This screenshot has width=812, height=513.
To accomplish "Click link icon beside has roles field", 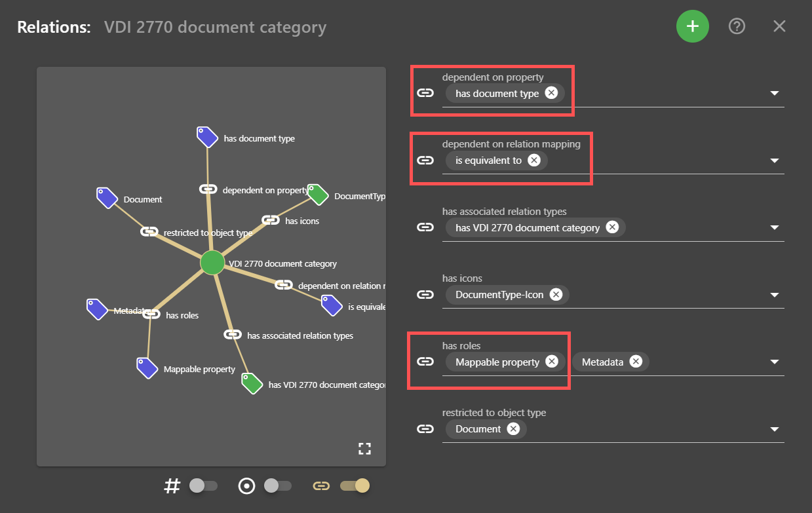I will point(425,362).
